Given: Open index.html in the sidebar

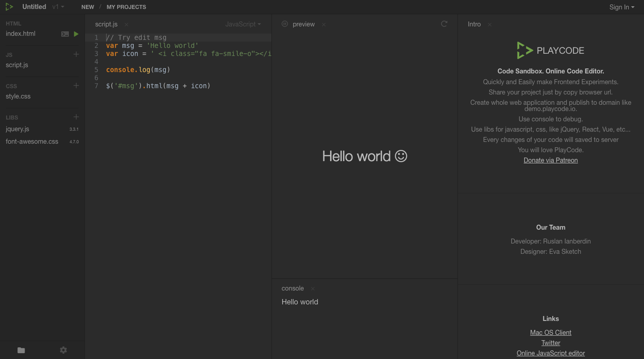Looking at the screenshot, I should (21, 34).
